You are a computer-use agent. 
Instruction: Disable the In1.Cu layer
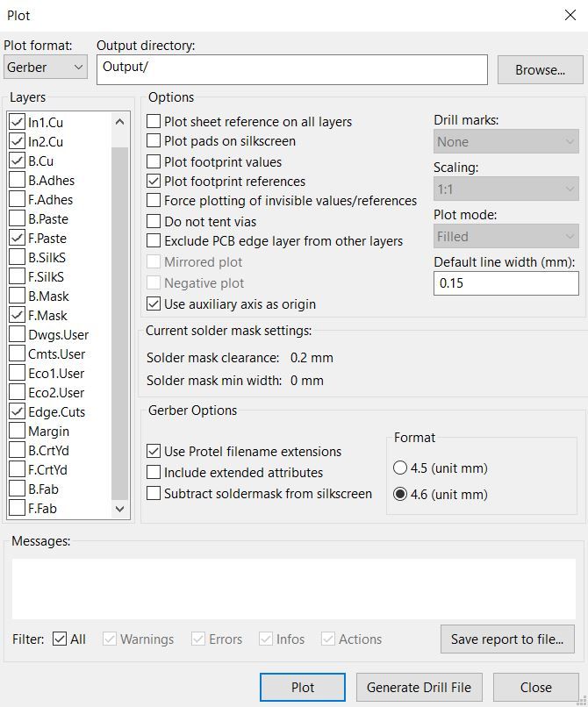[16, 122]
